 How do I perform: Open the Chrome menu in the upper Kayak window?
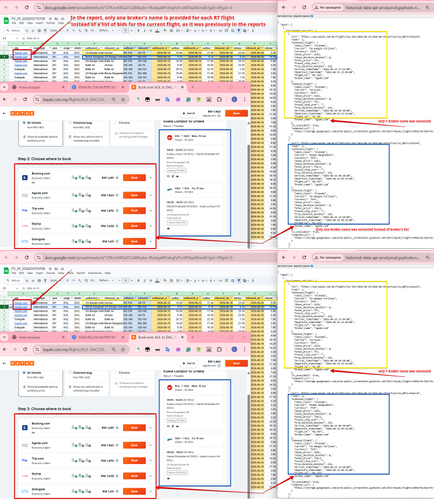click(x=244, y=99)
